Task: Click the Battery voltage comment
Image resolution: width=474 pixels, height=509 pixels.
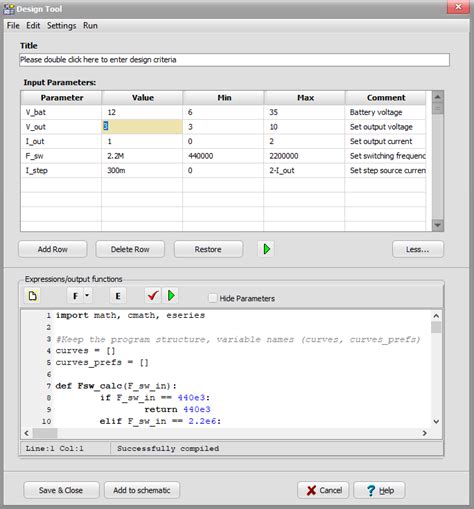Action: point(376,112)
